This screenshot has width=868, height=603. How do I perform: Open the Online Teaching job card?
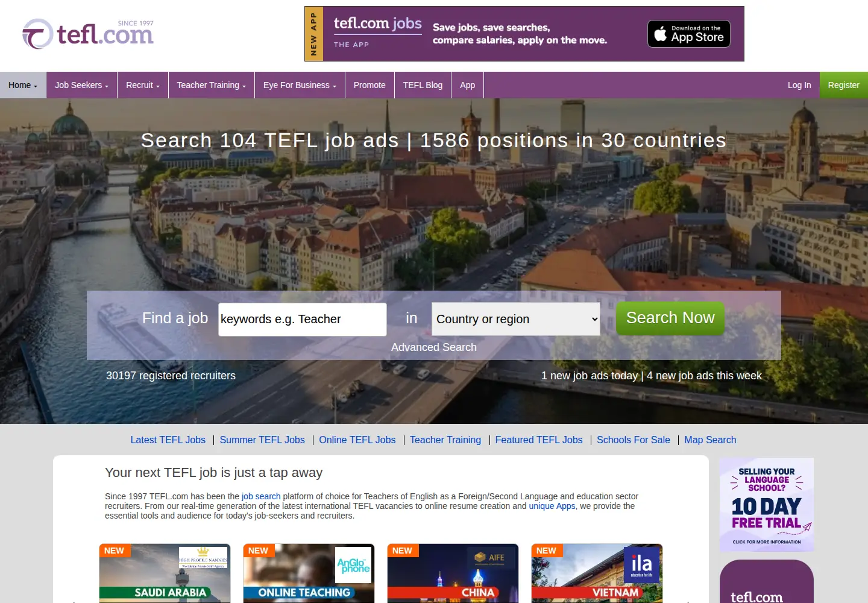(x=309, y=573)
